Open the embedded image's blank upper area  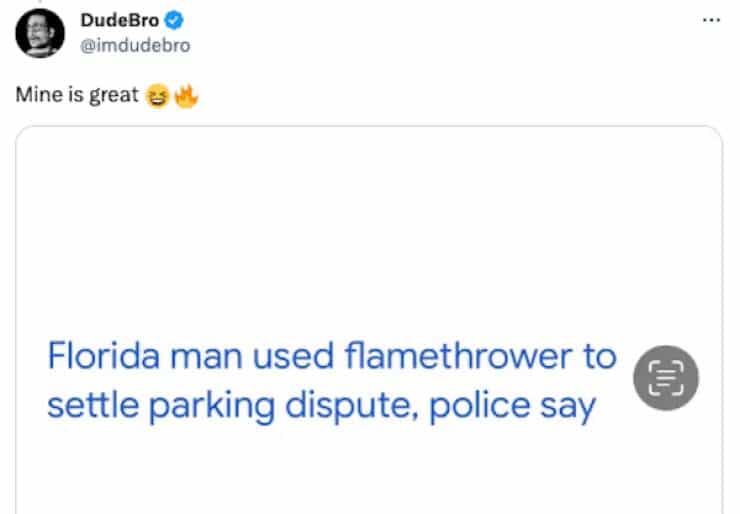(369, 220)
